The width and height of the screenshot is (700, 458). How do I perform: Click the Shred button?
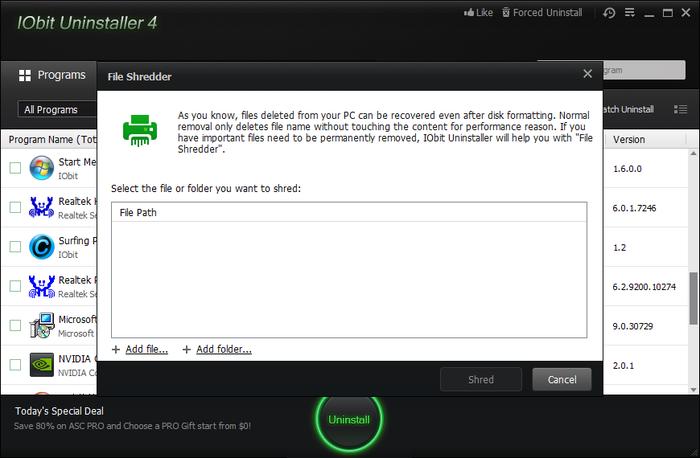(481, 379)
